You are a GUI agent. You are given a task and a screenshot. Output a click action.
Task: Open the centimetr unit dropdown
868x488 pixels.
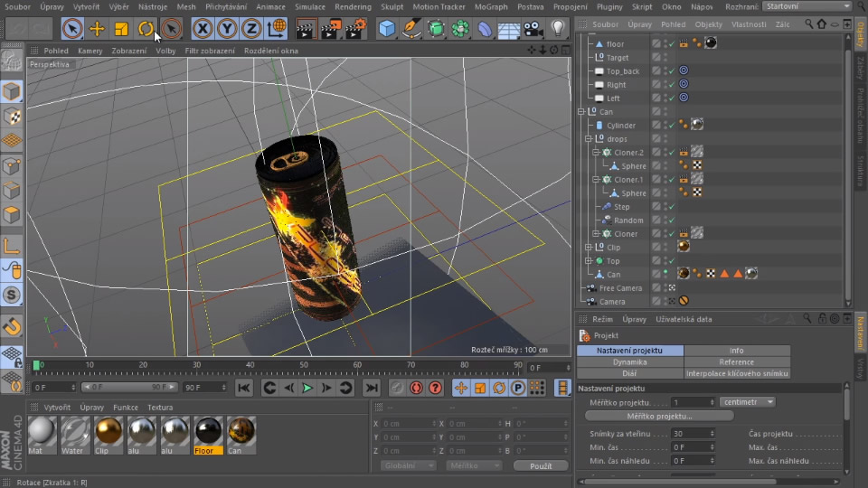click(x=747, y=402)
